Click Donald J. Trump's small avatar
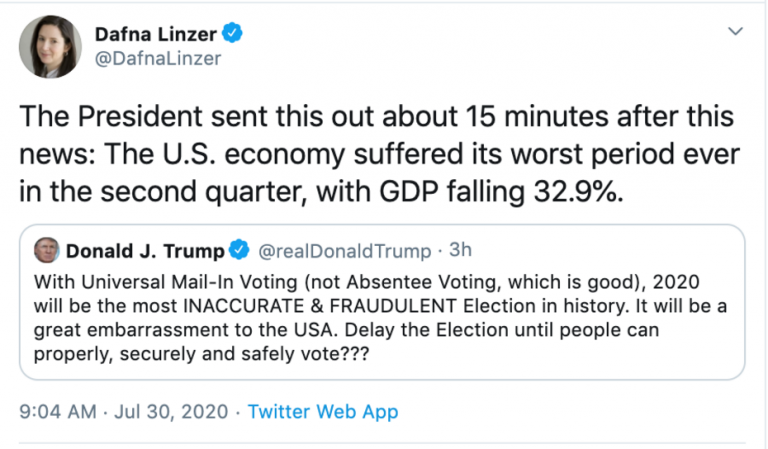Screen dimensions: 768x449 coord(47,249)
